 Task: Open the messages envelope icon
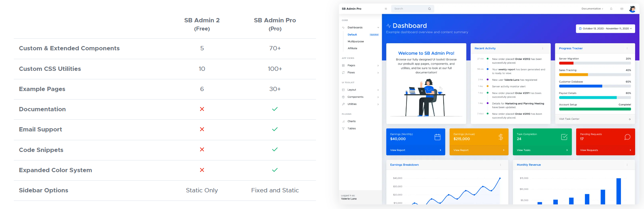(x=622, y=9)
